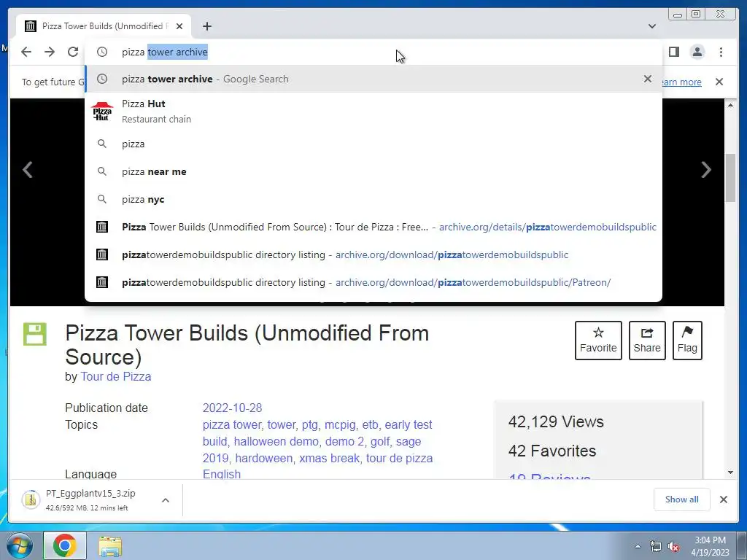Click the English language link

(x=222, y=474)
